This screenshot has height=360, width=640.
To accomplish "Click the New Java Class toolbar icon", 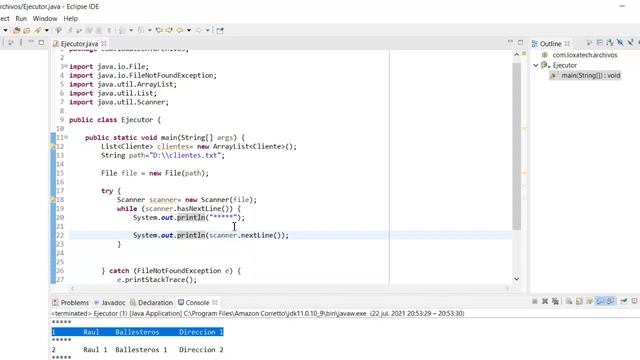I will pyautogui.click(x=27, y=30).
